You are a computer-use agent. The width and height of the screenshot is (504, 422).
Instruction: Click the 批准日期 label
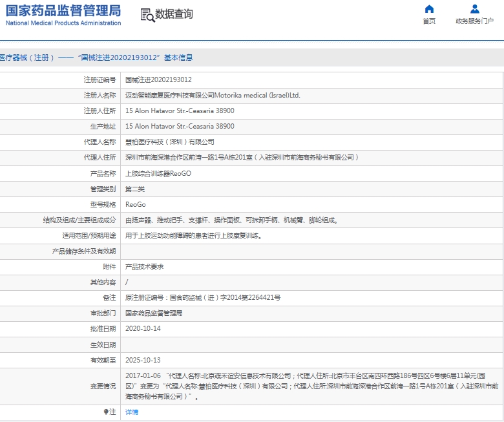[x=103, y=328]
